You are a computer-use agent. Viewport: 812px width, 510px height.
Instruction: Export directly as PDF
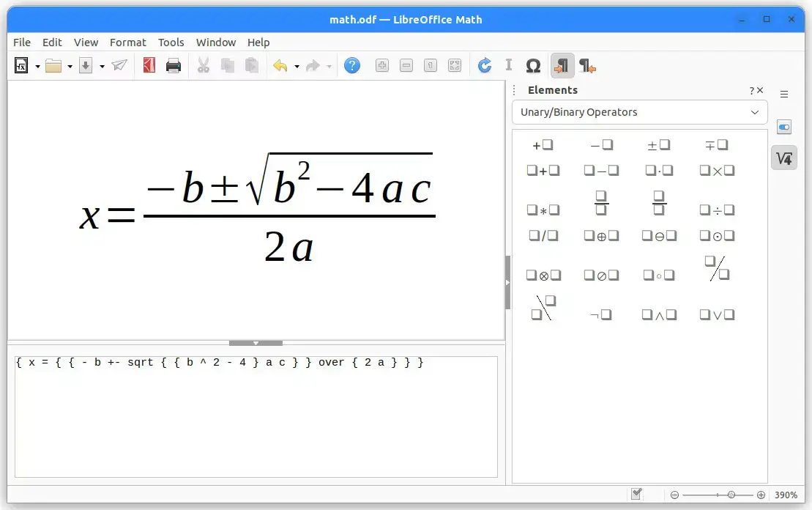pyautogui.click(x=149, y=65)
